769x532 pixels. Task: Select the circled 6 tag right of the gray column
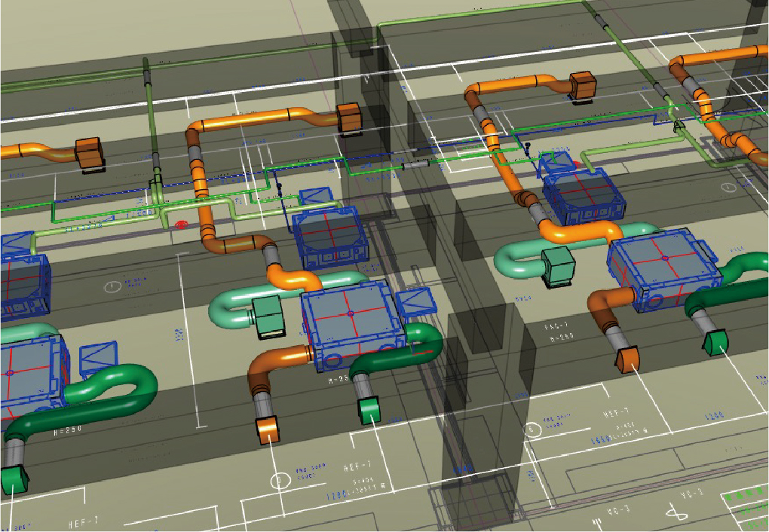[532, 430]
